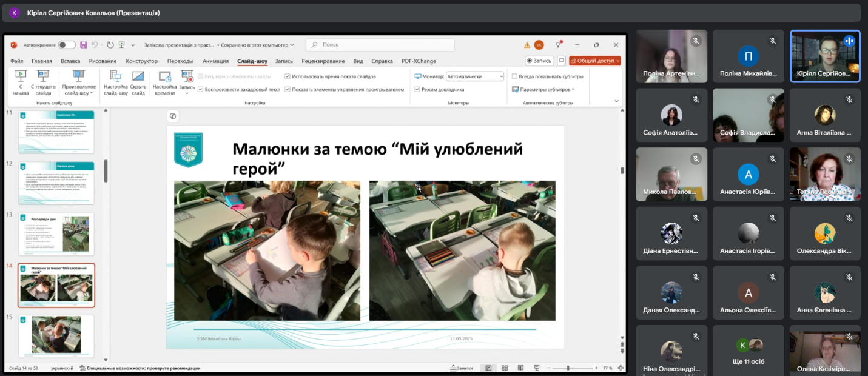Disable "Режим докладчика" presenter view checkbox
Viewport: 868px width, 376px height.
coord(417,89)
